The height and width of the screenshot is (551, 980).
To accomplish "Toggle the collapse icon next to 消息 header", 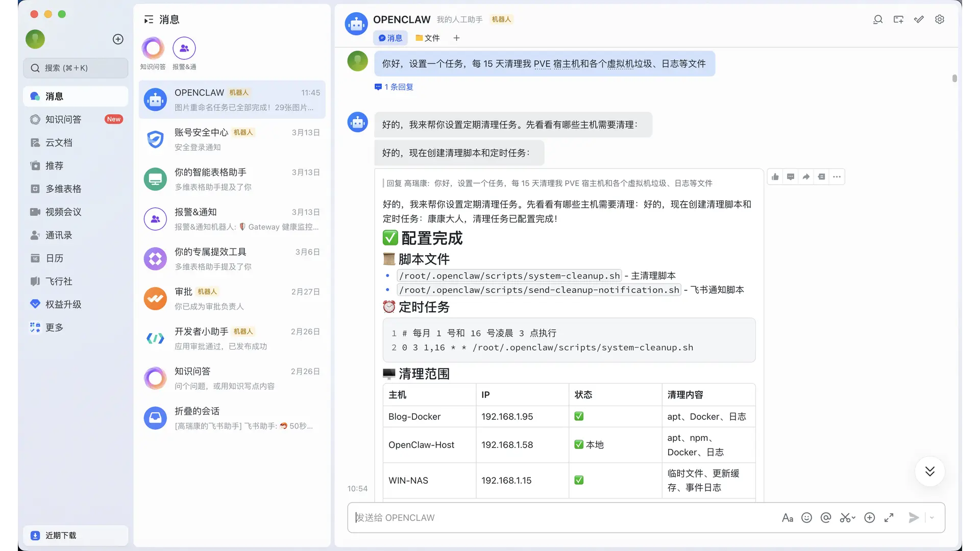I will 149,19.
